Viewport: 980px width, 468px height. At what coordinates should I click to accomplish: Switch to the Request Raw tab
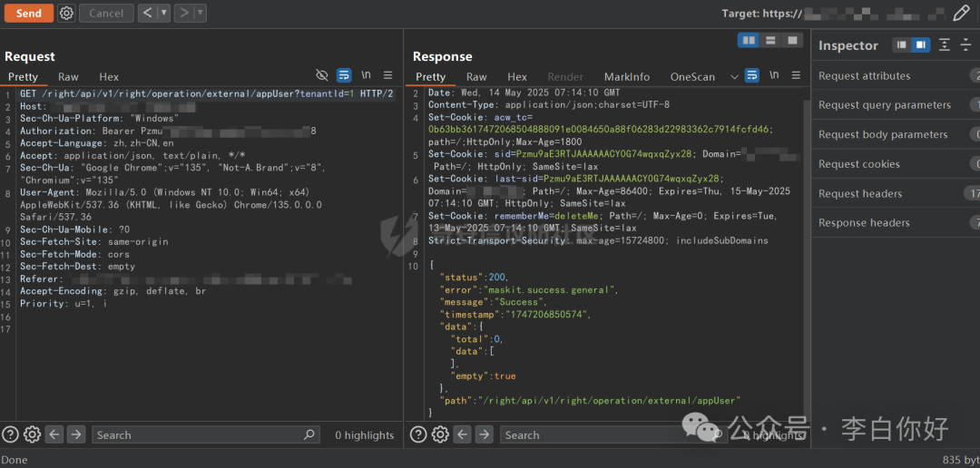[68, 77]
